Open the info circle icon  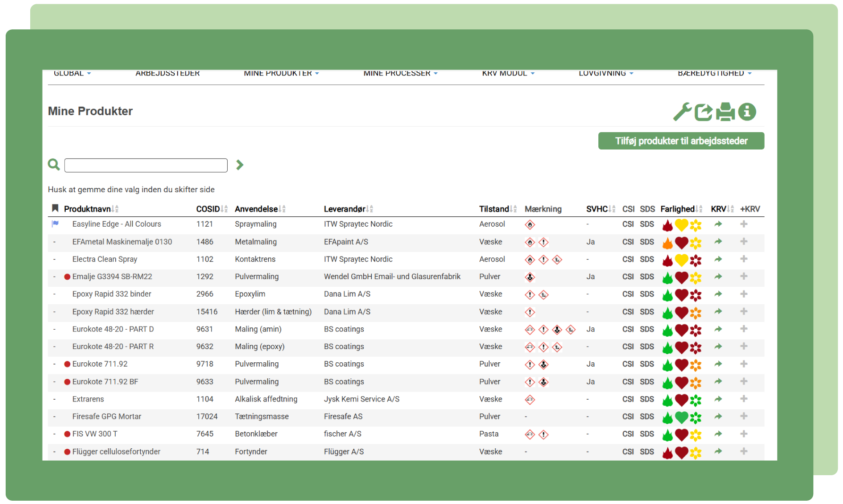747,112
